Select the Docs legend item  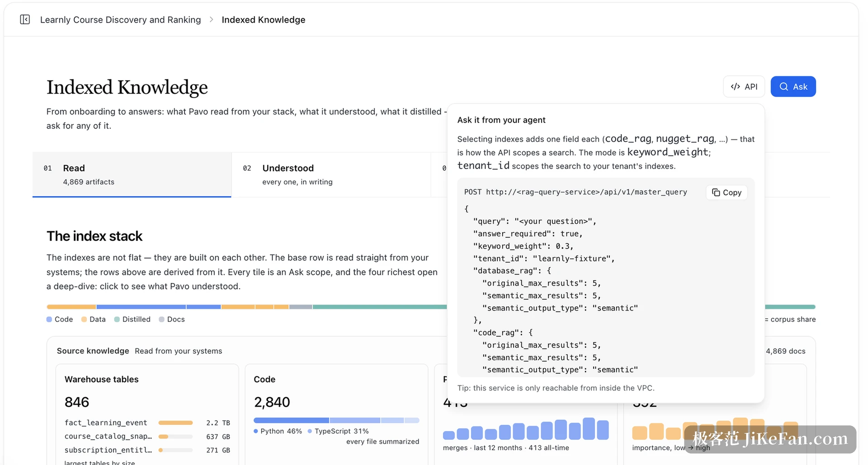[172, 319]
